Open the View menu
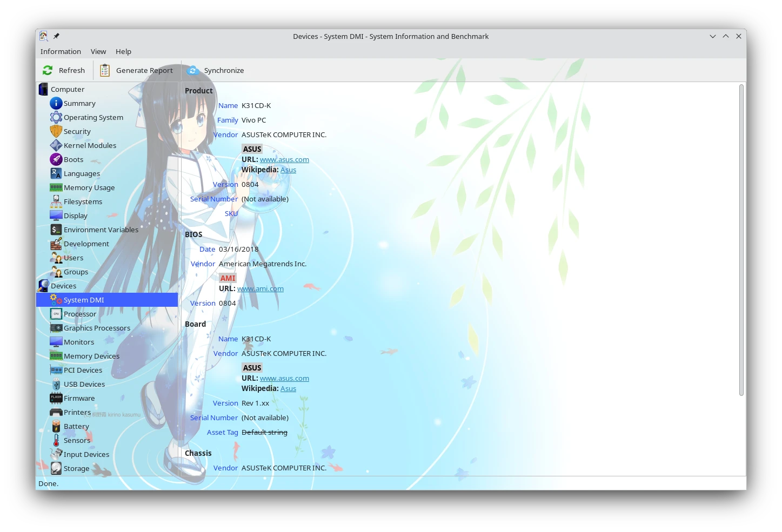The width and height of the screenshot is (782, 532). click(x=98, y=52)
